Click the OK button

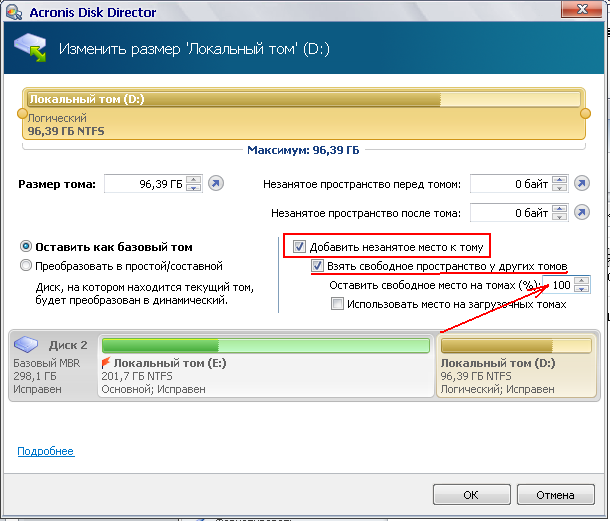[472, 495]
